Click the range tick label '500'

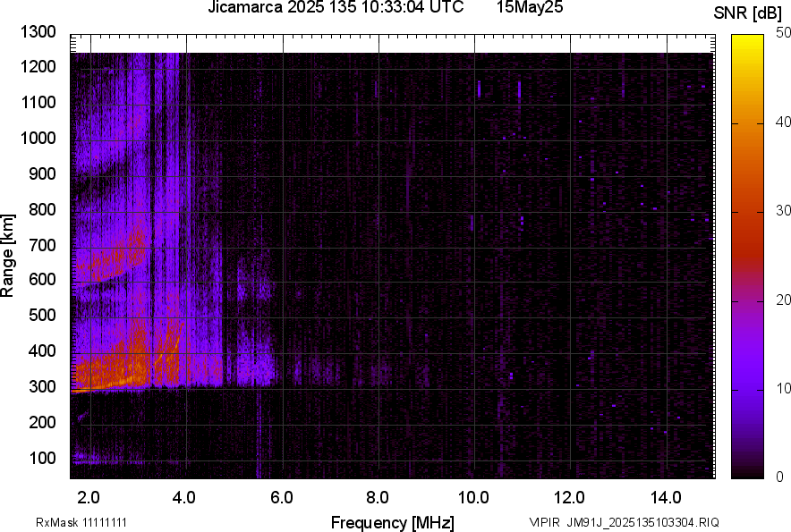coord(42,315)
